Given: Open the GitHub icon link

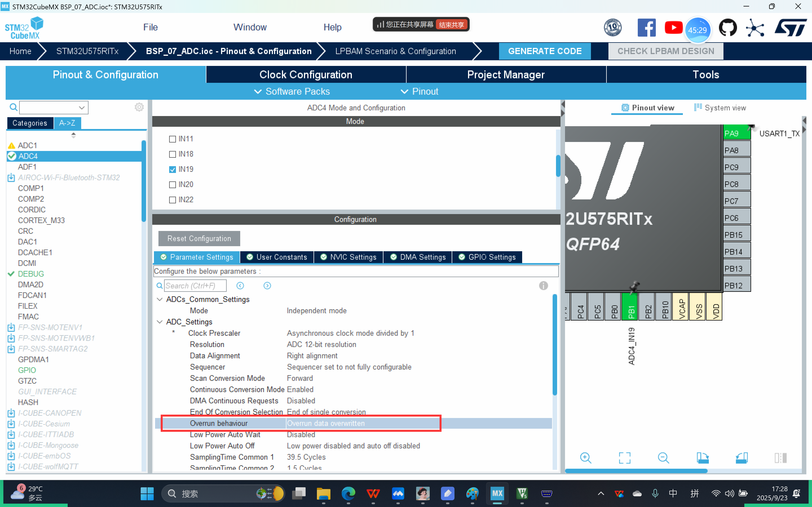Looking at the screenshot, I should [727, 28].
